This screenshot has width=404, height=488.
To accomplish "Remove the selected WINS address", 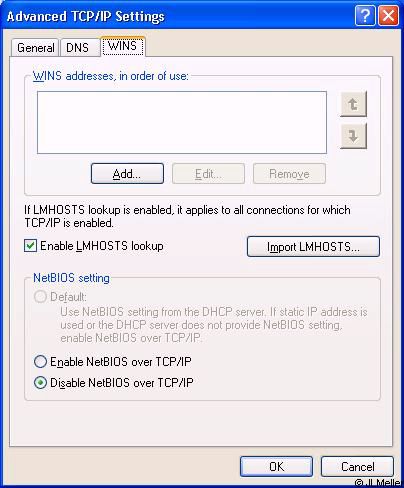I will (x=289, y=173).
